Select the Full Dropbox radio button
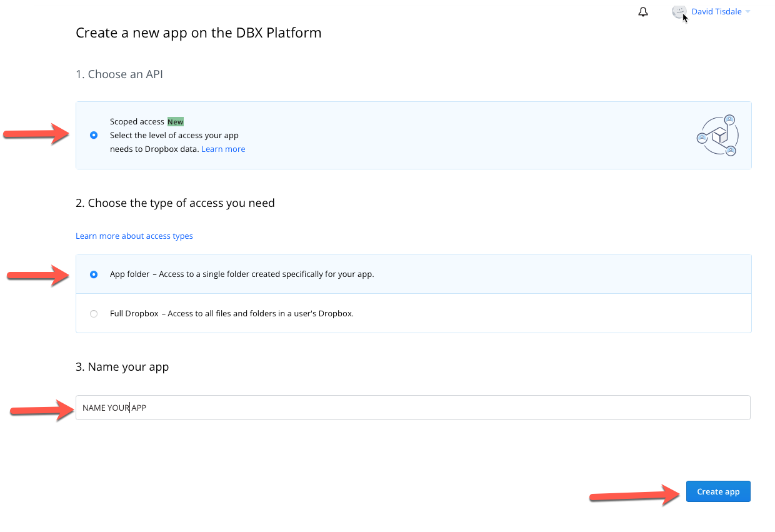Viewport: 775px width, 532px height. click(94, 314)
